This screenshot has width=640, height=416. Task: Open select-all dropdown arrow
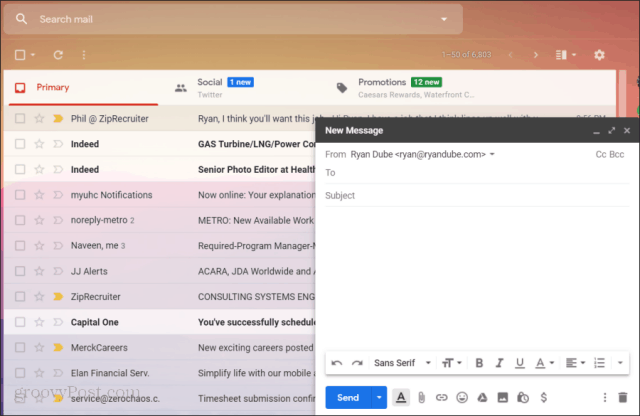(33, 55)
